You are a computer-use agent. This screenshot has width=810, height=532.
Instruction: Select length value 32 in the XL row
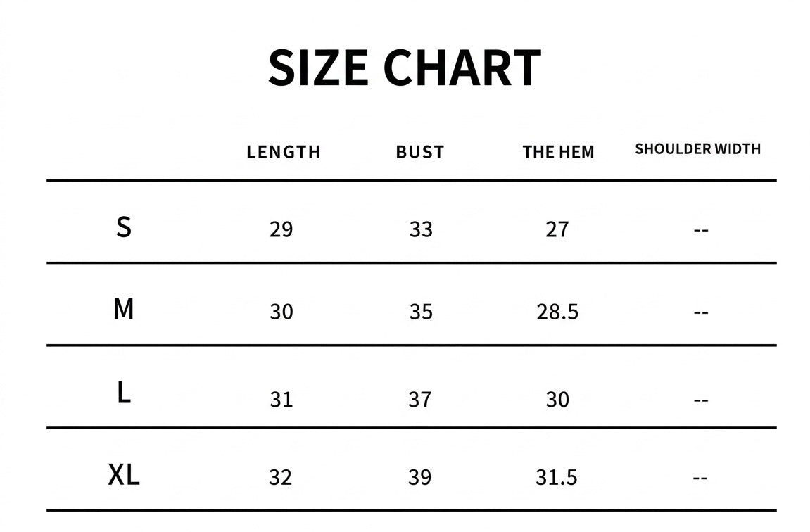click(280, 477)
